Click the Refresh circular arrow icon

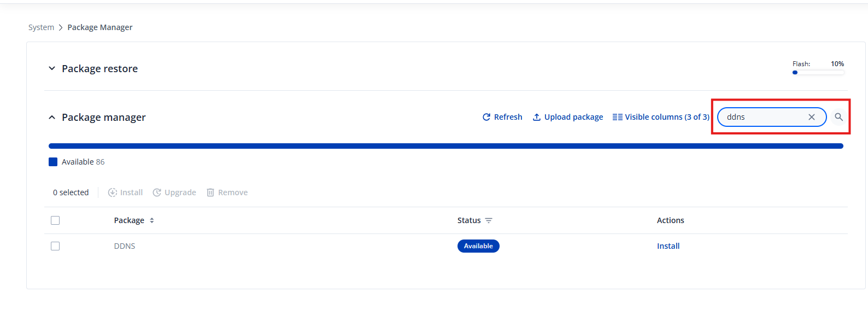click(486, 117)
